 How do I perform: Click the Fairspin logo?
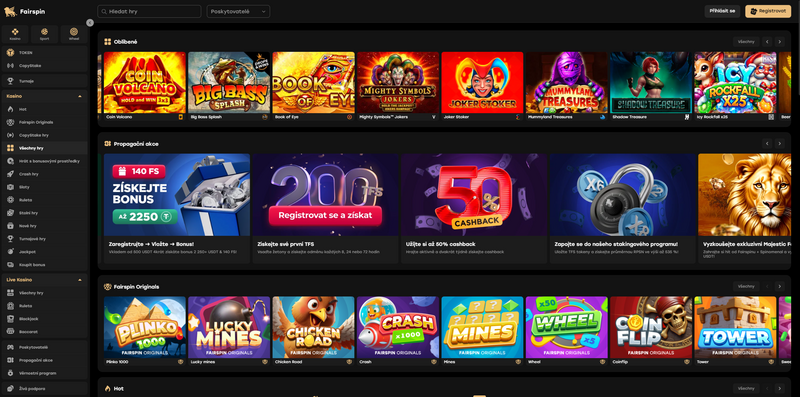pyautogui.click(x=25, y=11)
